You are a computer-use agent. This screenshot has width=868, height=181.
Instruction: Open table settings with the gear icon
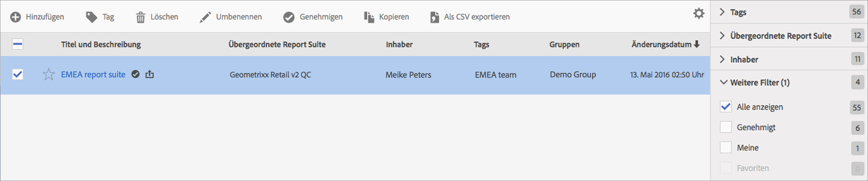click(699, 13)
